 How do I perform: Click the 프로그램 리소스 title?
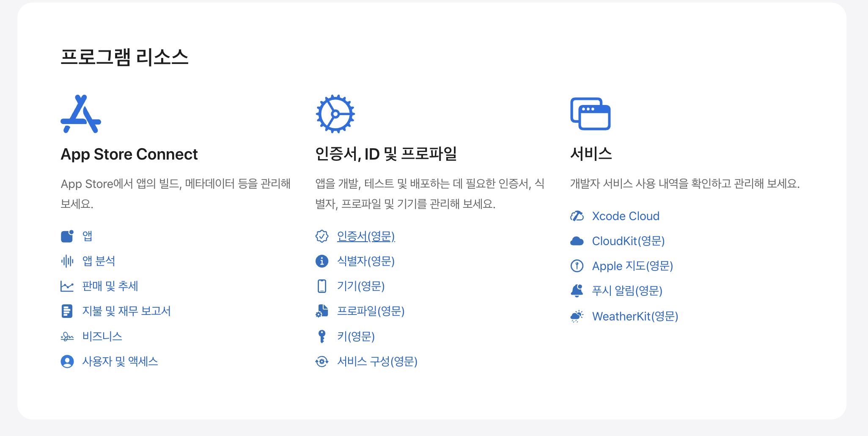point(124,57)
